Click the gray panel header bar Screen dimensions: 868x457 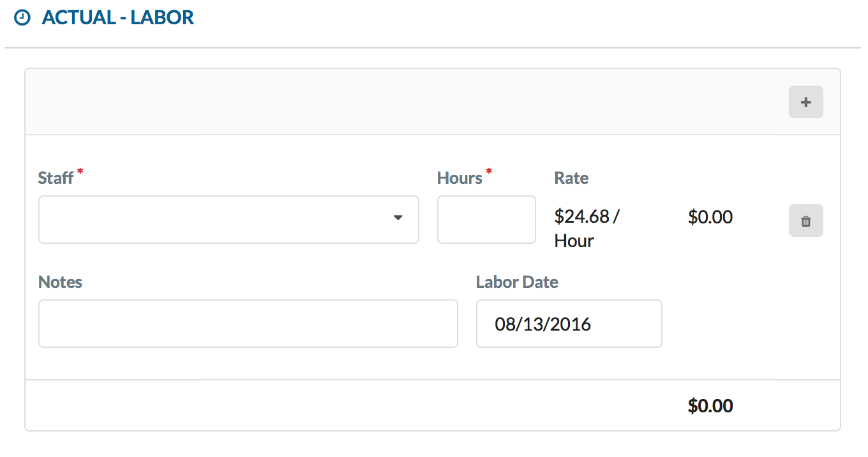point(433,101)
